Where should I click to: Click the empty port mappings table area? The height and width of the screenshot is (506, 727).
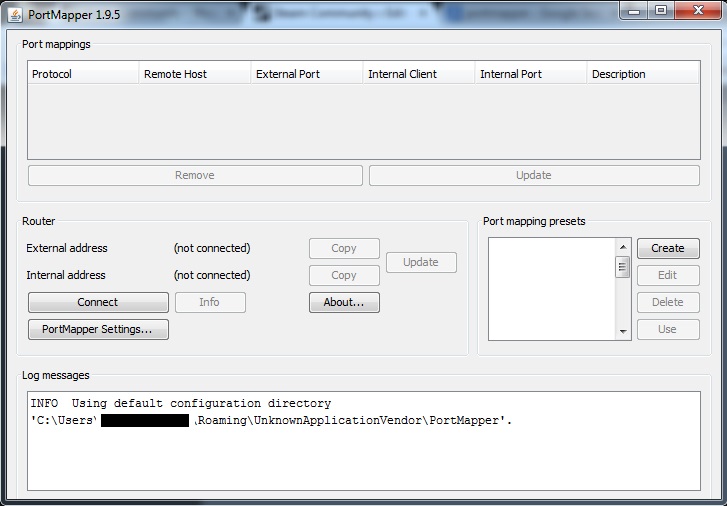pyautogui.click(x=364, y=122)
